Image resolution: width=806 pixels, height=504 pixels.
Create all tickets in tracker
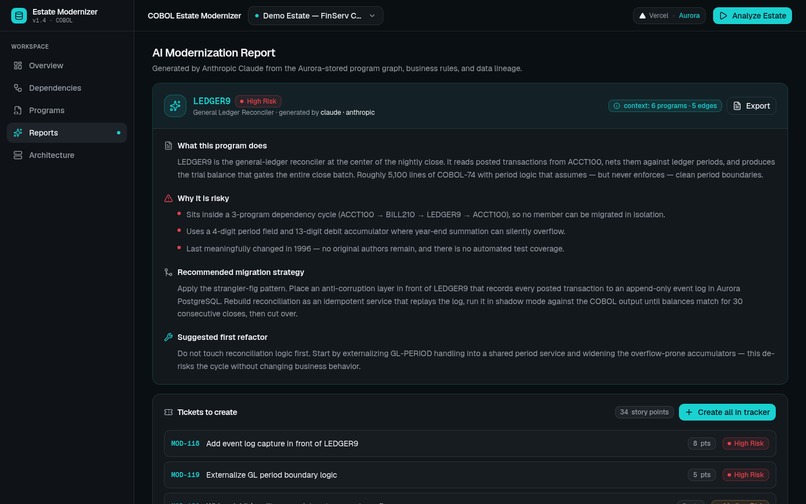point(727,412)
